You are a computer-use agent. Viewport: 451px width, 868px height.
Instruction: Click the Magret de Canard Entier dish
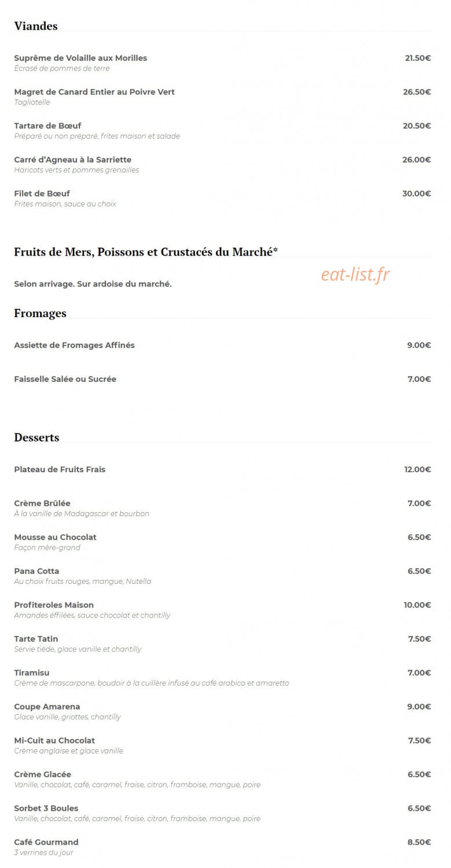94,92
